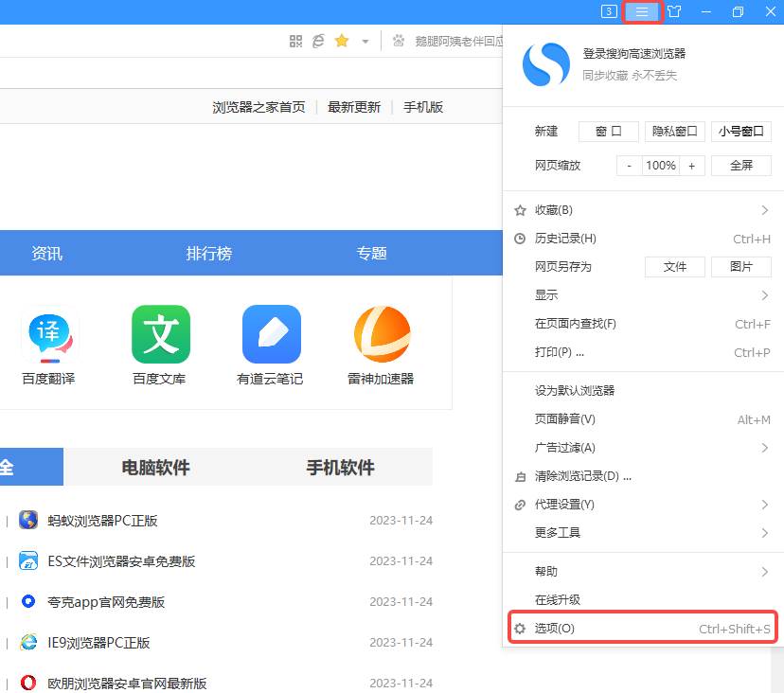This screenshot has height=693, width=784.
Task: Click the eraser icon beside 清除浏览记录
Action: coord(520,477)
